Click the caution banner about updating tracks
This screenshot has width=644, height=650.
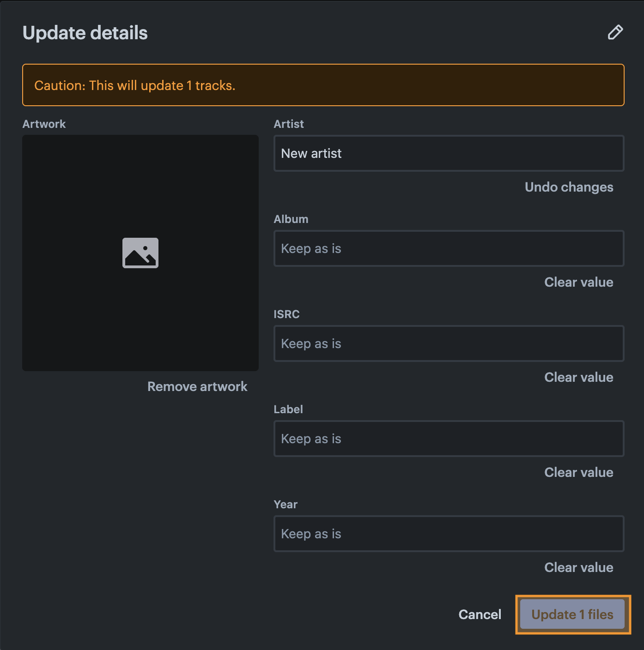(323, 85)
